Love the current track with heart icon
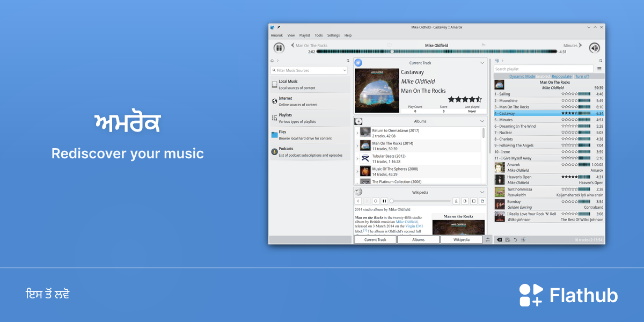Screen dimensions: 644x322 pyautogui.click(x=389, y=45)
